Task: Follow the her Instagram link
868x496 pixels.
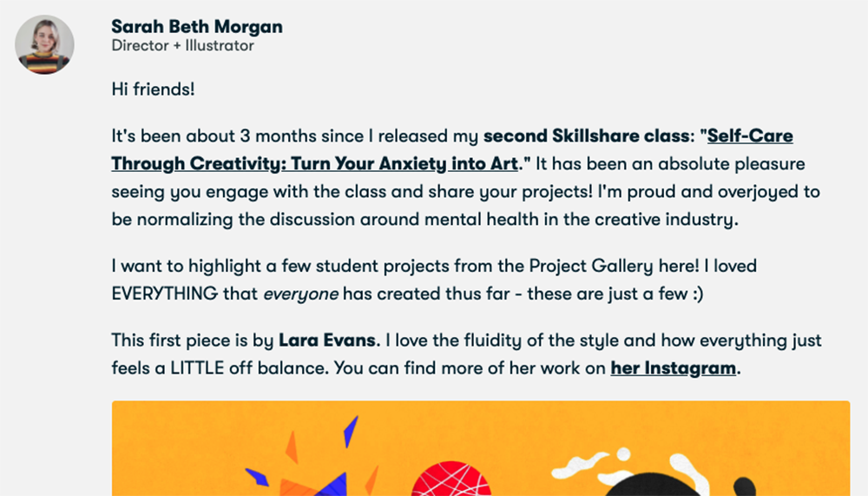Action: point(673,368)
